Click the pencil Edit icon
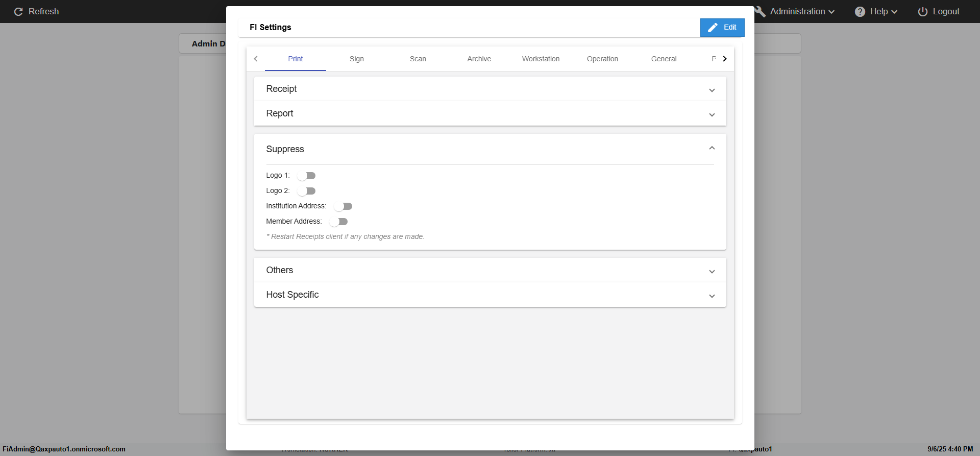The width and height of the screenshot is (980, 456). click(x=713, y=28)
